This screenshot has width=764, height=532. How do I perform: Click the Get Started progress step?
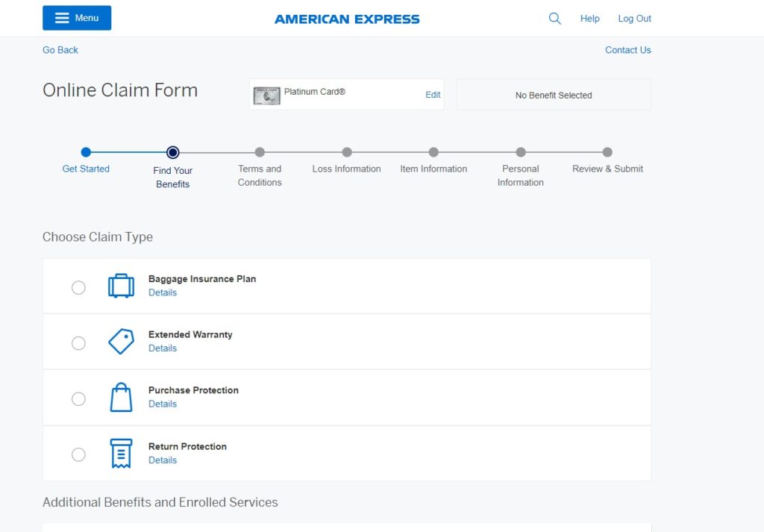[x=86, y=152]
